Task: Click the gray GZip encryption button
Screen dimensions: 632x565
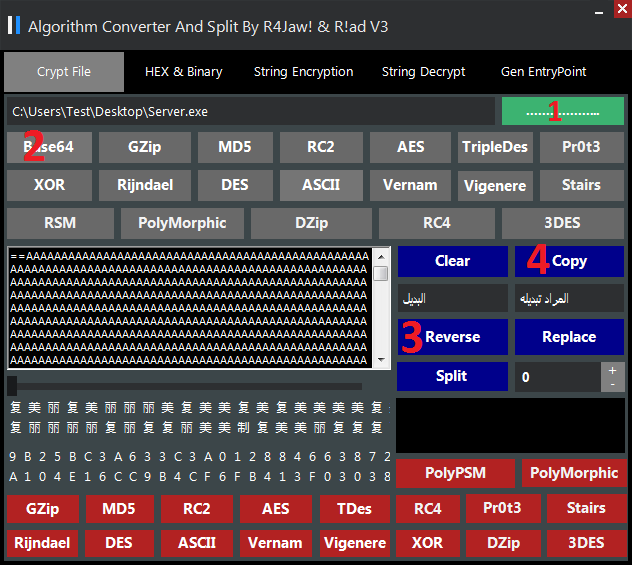Action: (x=145, y=147)
